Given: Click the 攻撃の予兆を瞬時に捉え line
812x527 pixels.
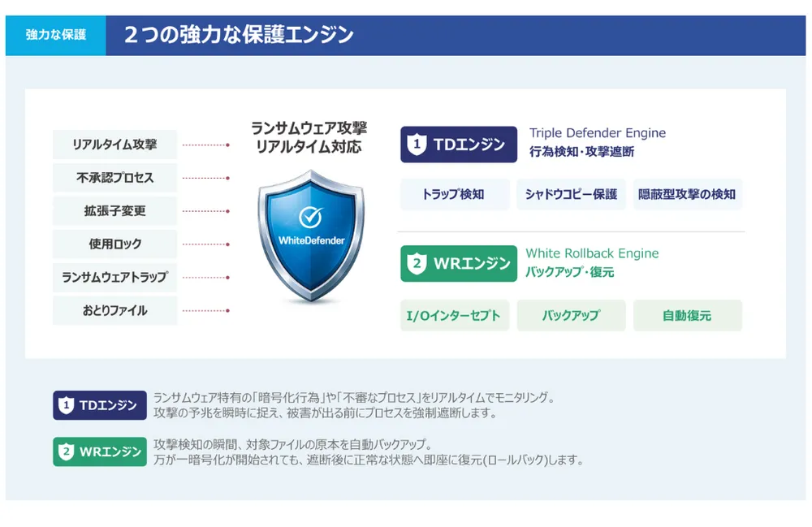Looking at the screenshot, I should (326, 413).
